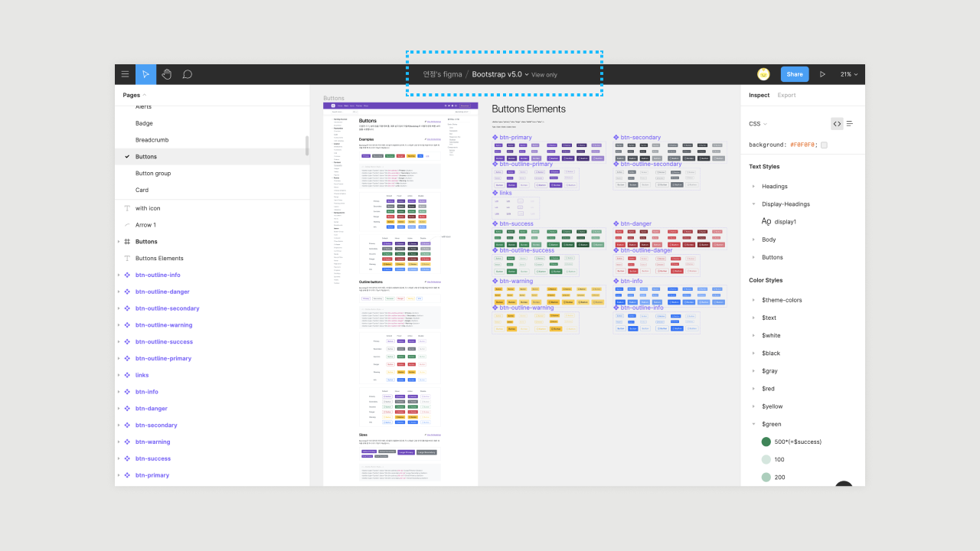Open the Figma main hamburger menu
Viewport: 980px width, 551px height.
coord(125,74)
